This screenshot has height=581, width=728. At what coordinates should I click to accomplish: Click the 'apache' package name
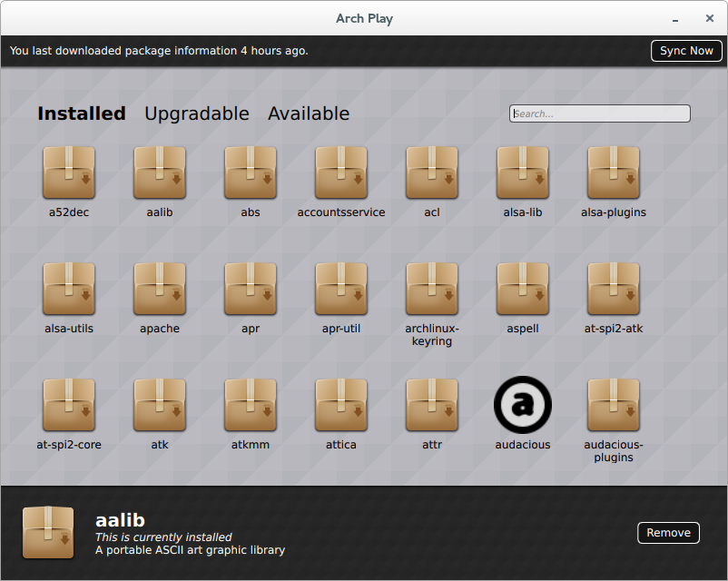(160, 329)
